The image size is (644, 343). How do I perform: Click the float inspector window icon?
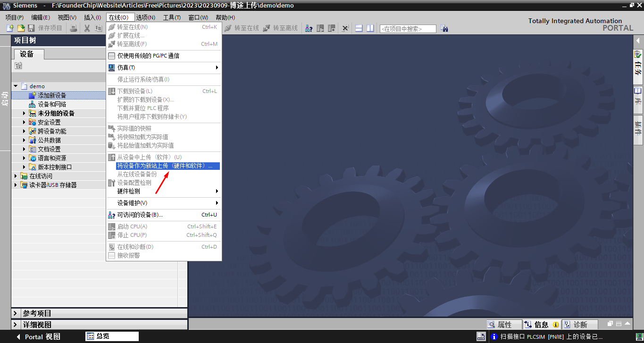pyautogui.click(x=610, y=324)
